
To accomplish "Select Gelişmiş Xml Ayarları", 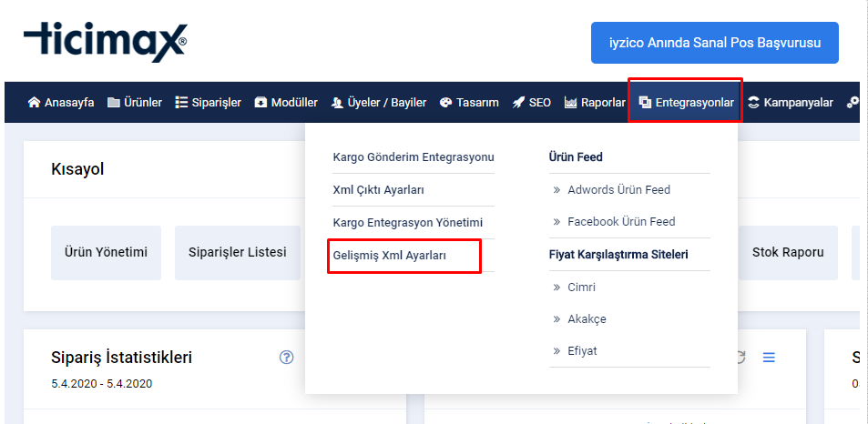I will (390, 256).
